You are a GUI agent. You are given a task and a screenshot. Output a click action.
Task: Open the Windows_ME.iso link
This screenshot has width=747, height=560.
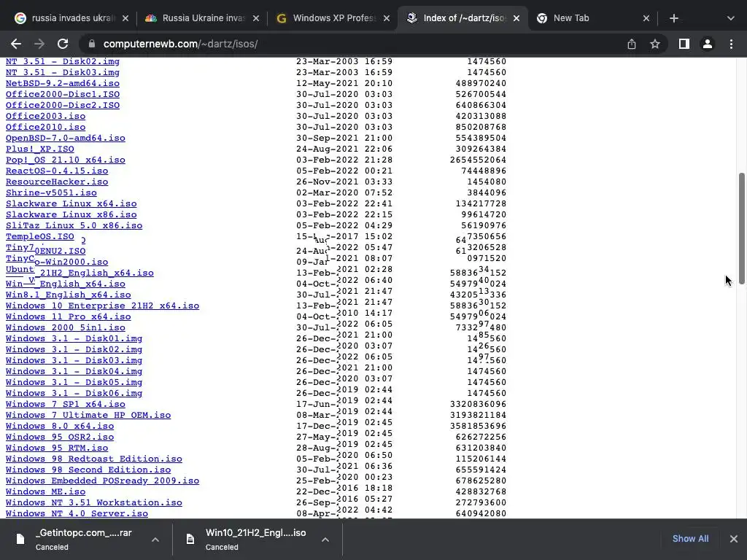(45, 492)
